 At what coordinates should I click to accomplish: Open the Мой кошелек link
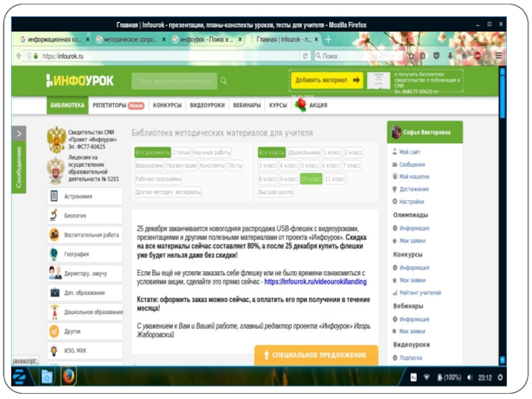414,177
